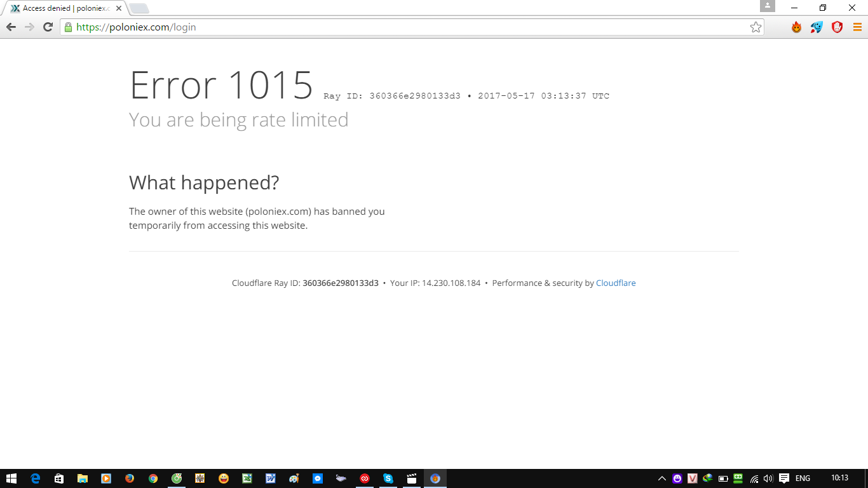Viewport: 868px width, 488px height.
Task: Open the green circular taskbar app
Action: [x=177, y=478]
